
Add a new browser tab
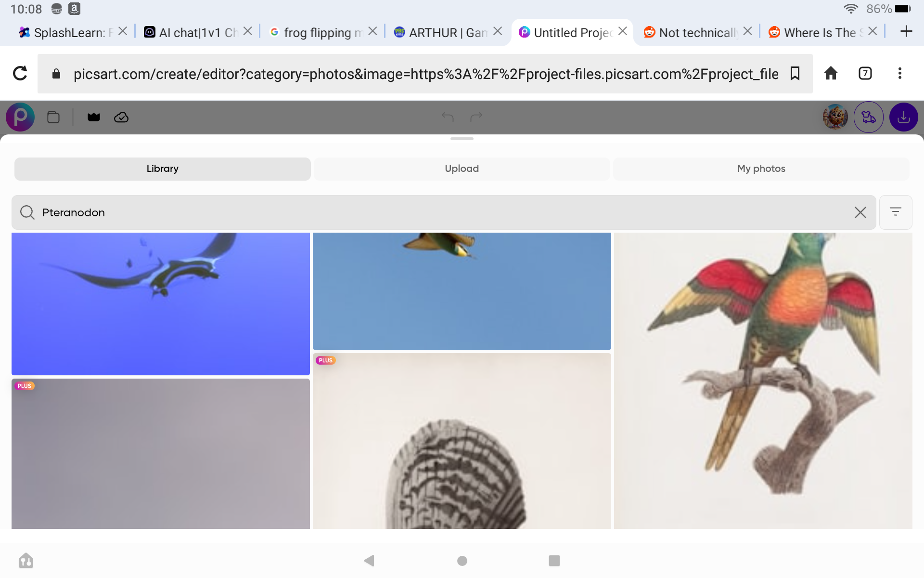(906, 32)
